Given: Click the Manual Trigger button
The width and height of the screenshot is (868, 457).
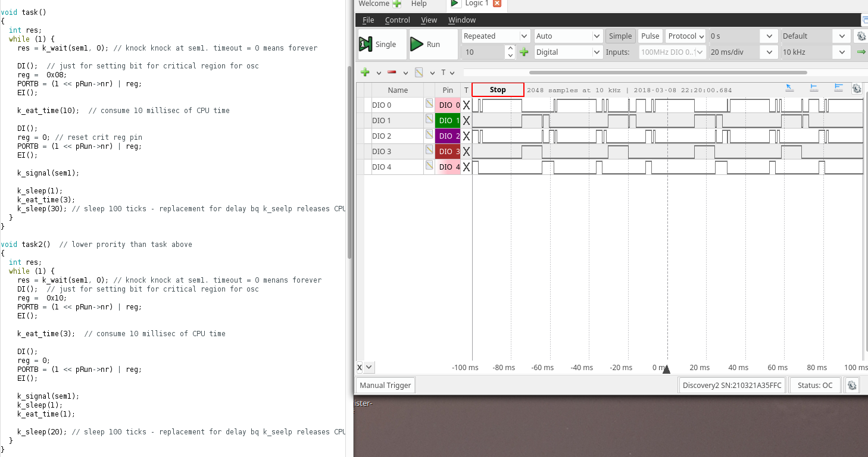Looking at the screenshot, I should 385,385.
